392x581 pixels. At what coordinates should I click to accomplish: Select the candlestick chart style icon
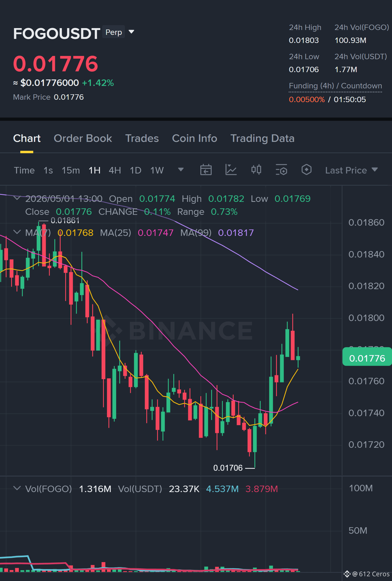(256, 170)
